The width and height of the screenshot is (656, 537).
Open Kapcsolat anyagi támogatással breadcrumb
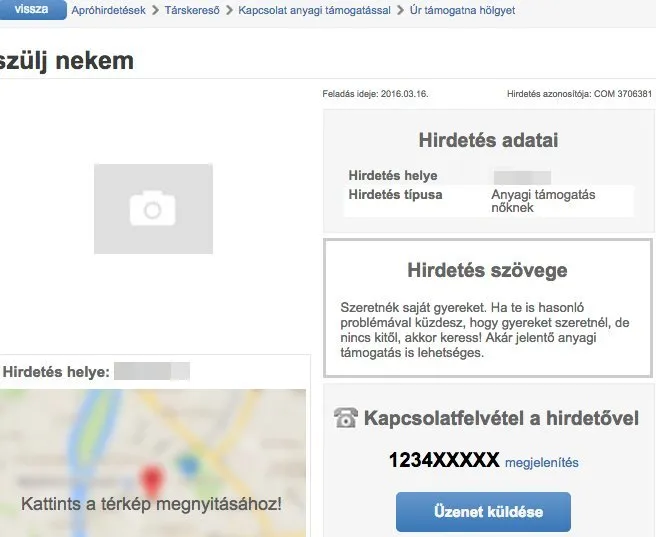pos(314,10)
